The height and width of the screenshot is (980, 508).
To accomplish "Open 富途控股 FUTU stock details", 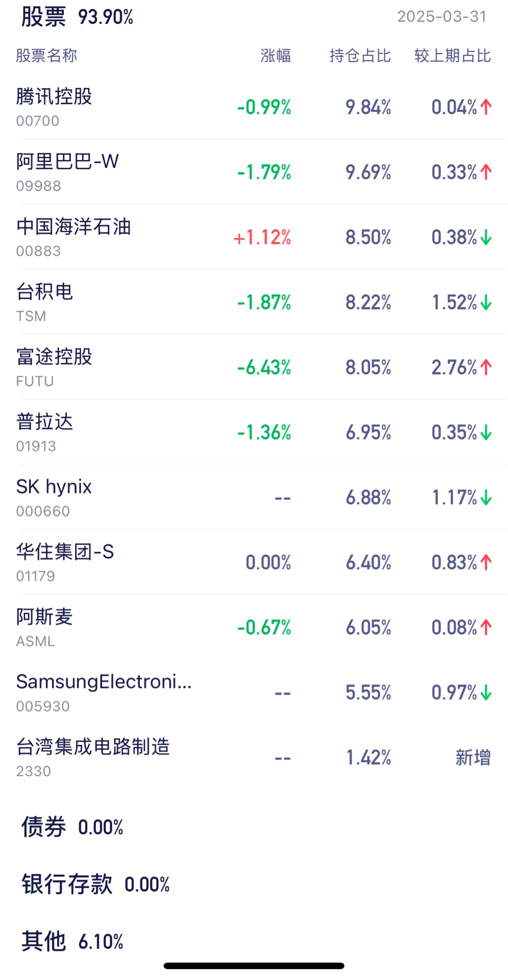I will [254, 367].
